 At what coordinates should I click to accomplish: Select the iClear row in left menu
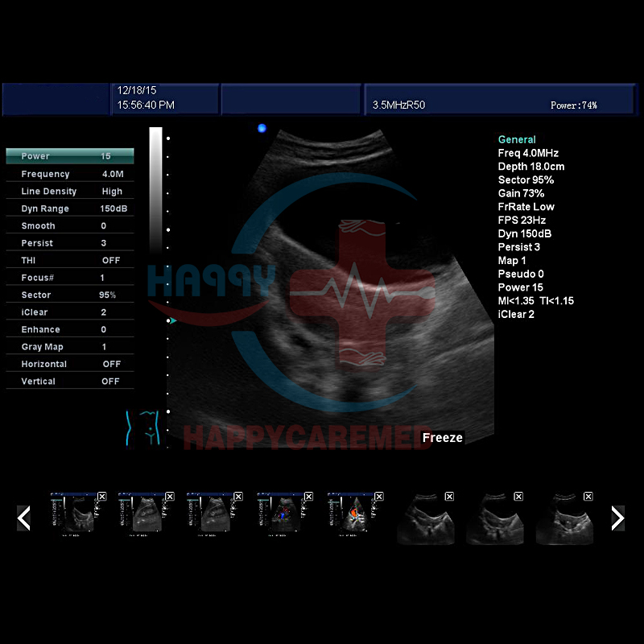70,312
